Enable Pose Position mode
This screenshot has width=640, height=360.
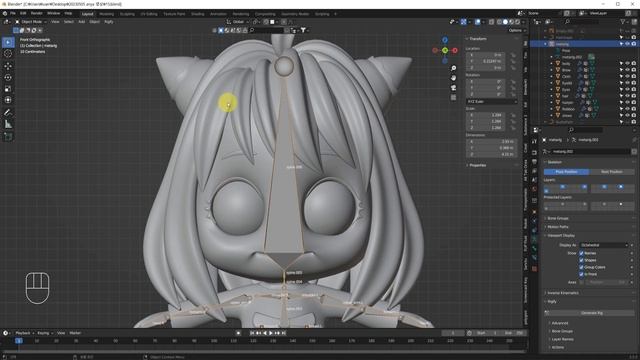pos(566,172)
